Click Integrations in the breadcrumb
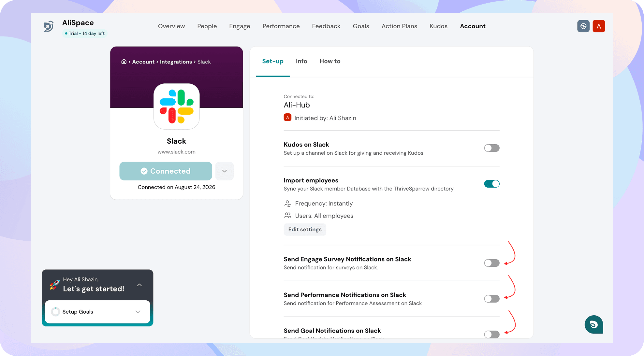 point(176,62)
